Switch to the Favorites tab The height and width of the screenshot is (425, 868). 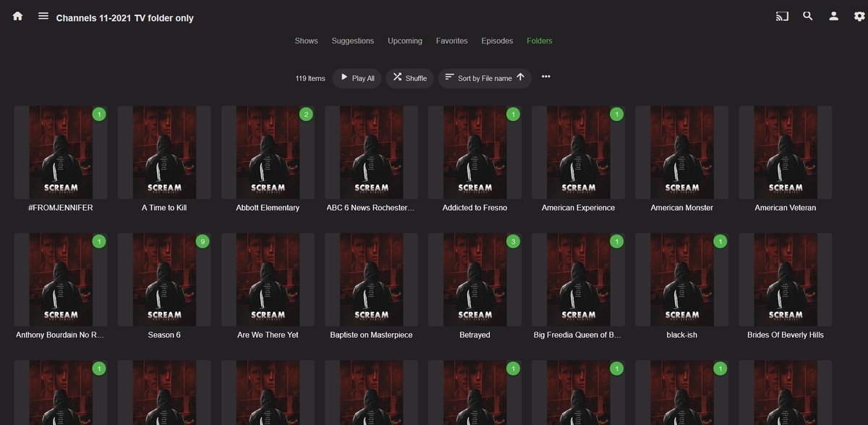tap(451, 41)
